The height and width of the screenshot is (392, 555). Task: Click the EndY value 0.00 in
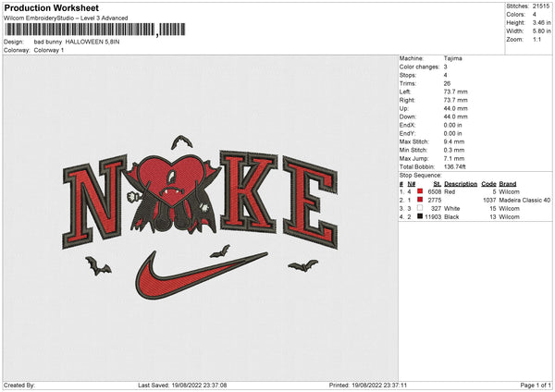tap(452, 133)
